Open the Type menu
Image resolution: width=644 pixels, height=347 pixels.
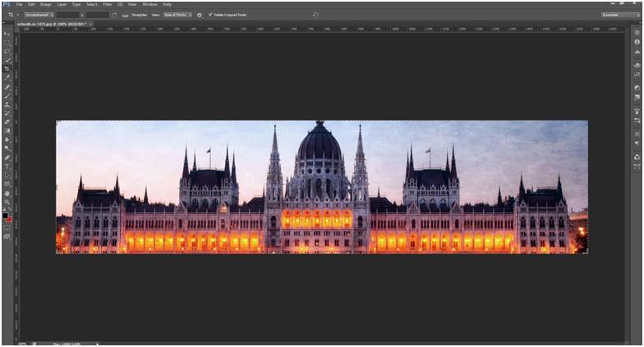tap(76, 4)
